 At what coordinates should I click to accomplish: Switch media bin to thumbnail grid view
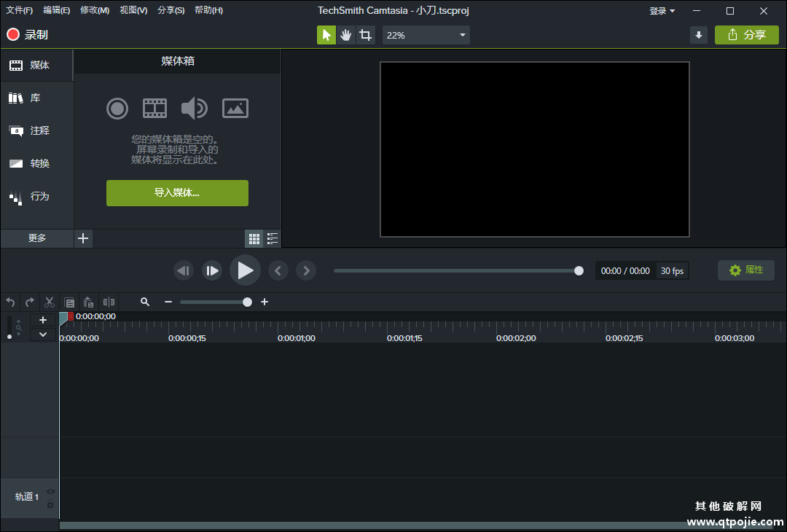(254, 238)
